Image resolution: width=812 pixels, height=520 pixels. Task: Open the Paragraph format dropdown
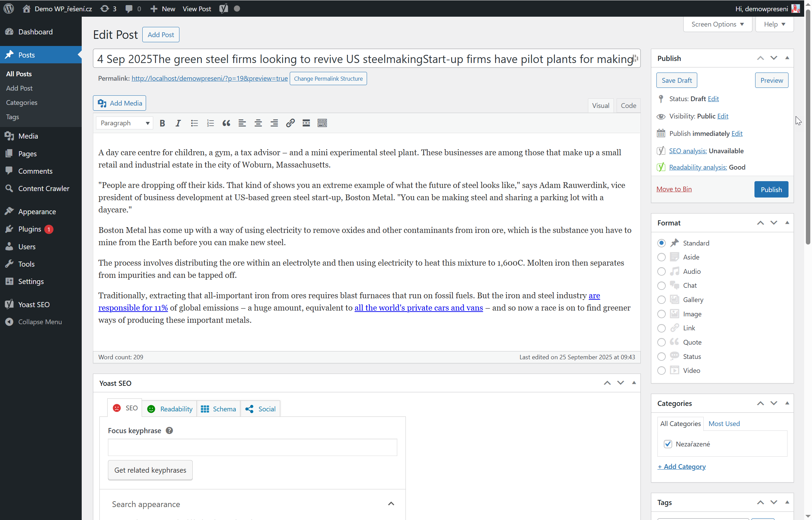[125, 123]
